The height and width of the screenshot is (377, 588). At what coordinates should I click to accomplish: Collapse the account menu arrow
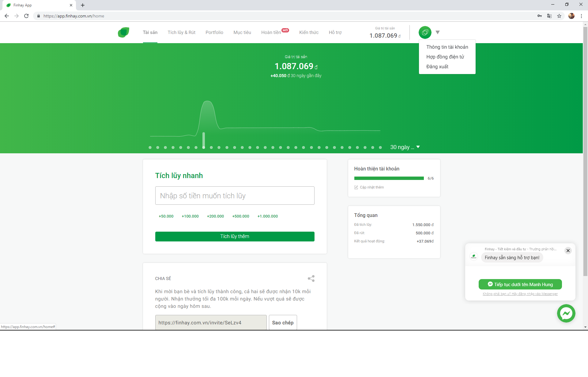point(438,32)
